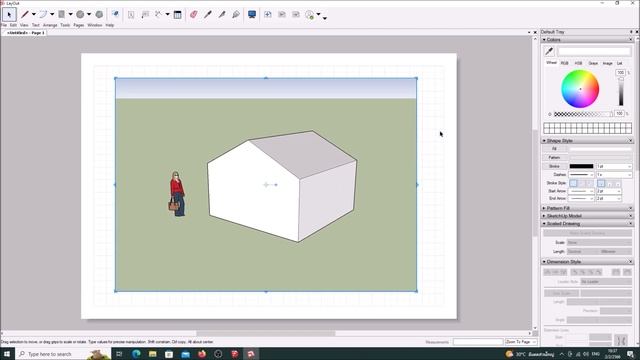This screenshot has height=360, width=640.
Task: Open the Circle tool dropdown arrow
Action: [x=89, y=15]
